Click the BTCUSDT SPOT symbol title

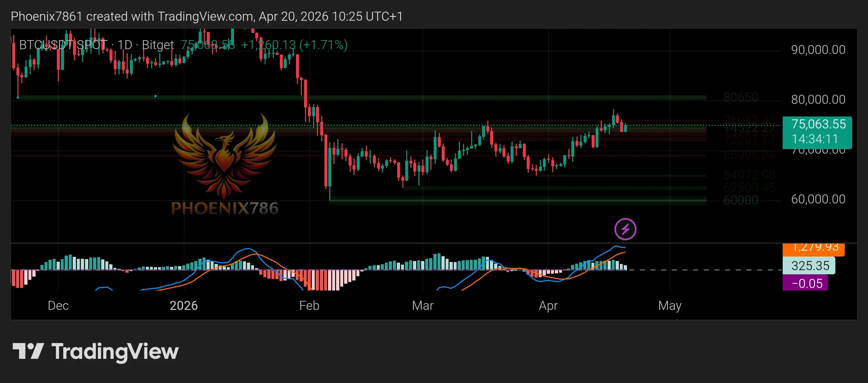63,45
